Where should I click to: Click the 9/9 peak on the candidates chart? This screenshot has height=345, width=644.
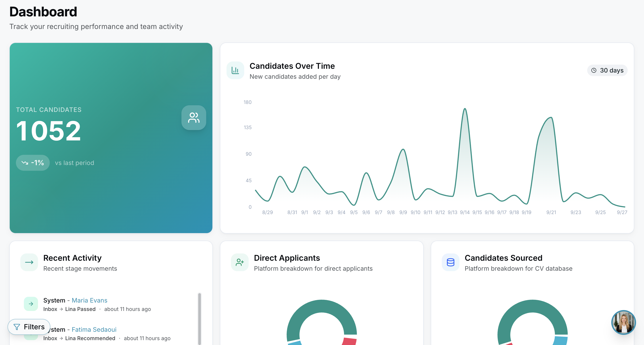(403, 149)
